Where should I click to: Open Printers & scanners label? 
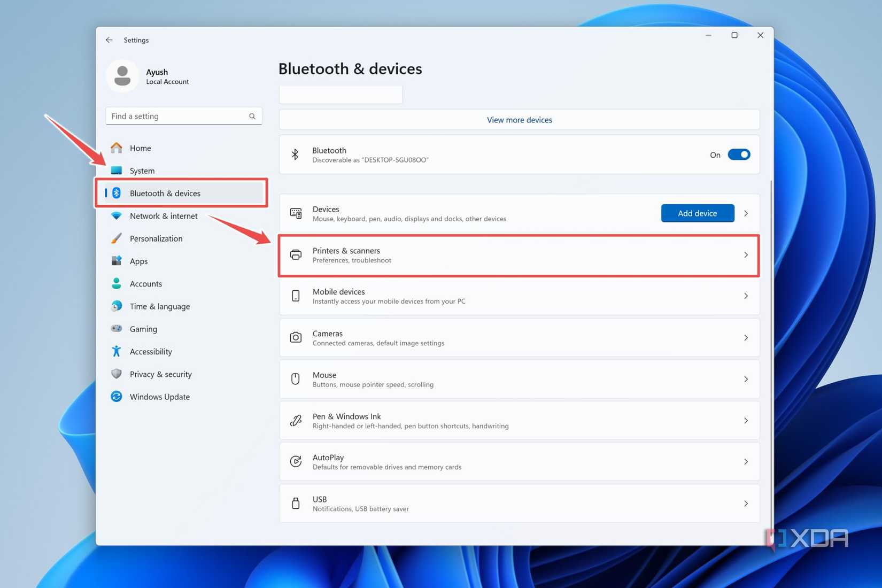click(346, 251)
